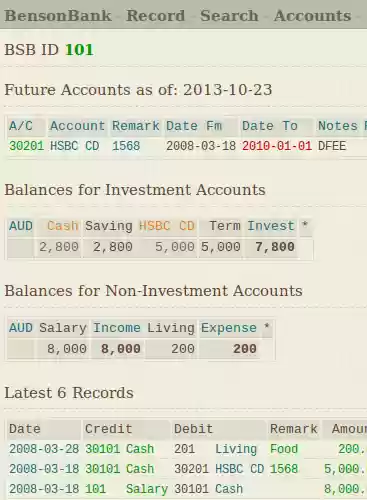Viewport: 367px width, 500px height.
Task: Click the orange HSBC CD header in balances
Action: point(167,226)
